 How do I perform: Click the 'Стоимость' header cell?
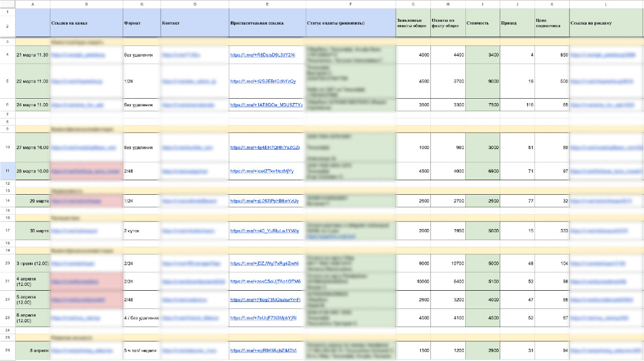(x=482, y=24)
